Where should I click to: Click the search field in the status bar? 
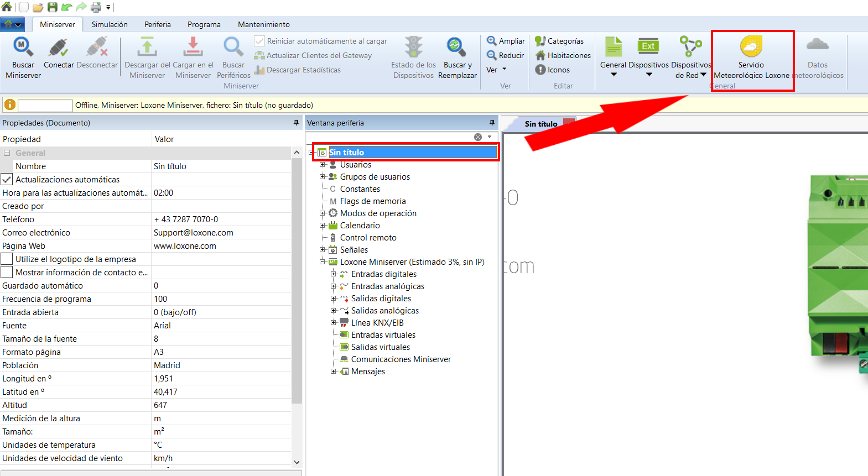tap(45, 106)
